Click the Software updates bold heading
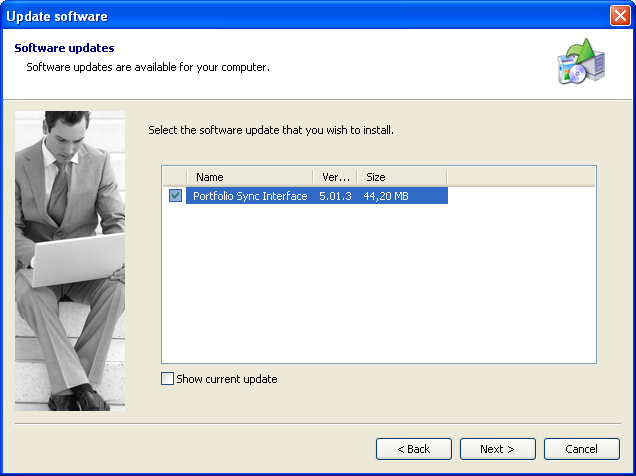 click(64, 48)
